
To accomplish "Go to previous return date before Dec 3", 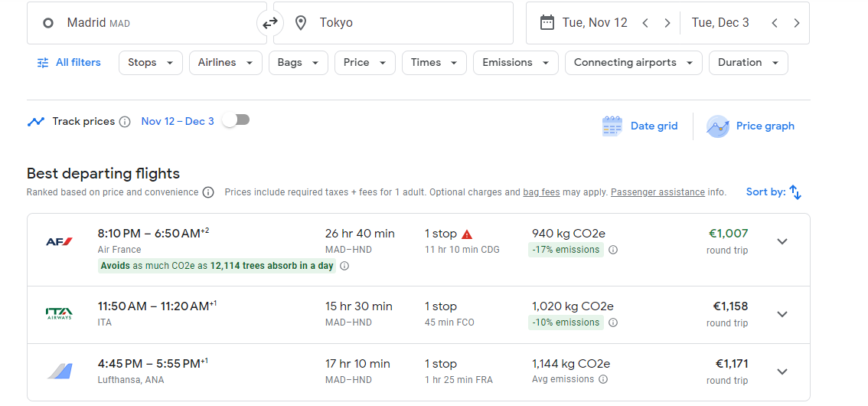I will click(775, 23).
